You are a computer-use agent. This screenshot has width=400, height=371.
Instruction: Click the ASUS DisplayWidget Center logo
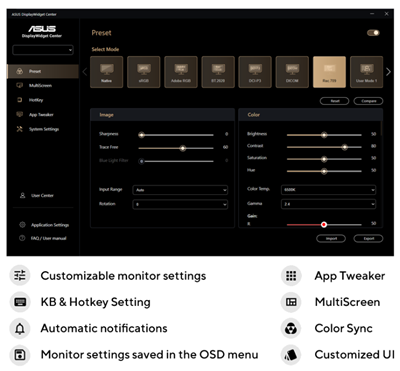click(42, 31)
